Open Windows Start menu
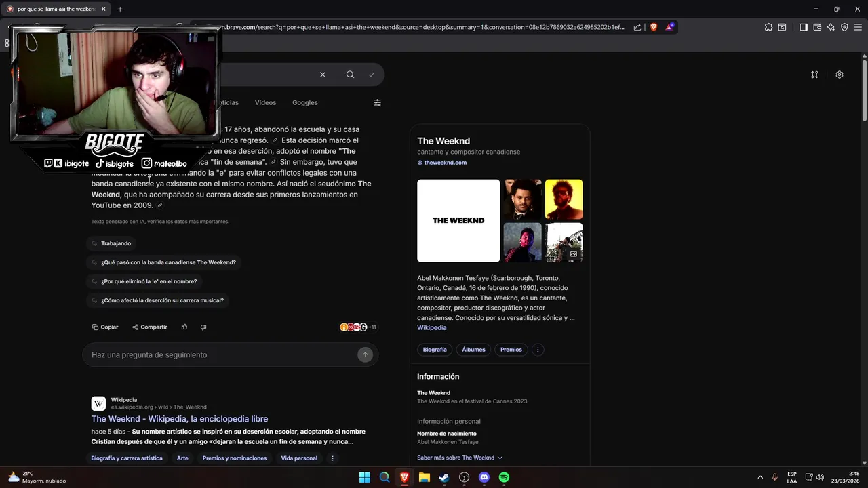Screen dimensions: 868x488 click(365, 477)
